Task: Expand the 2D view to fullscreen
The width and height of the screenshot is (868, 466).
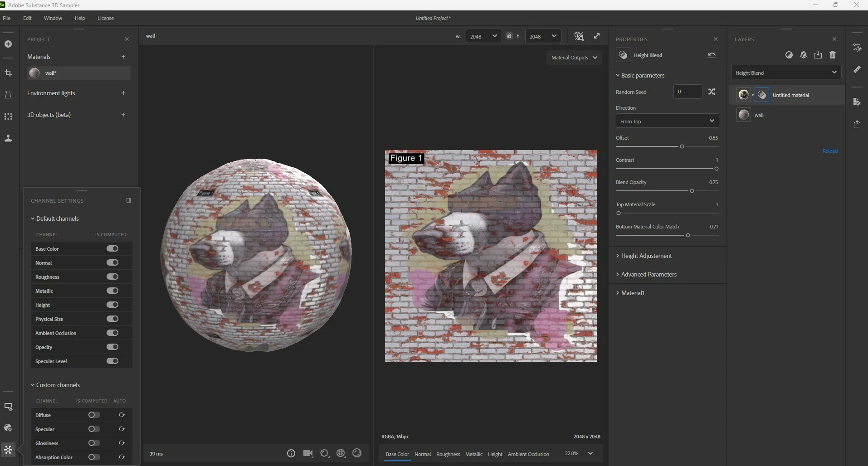Action: (x=597, y=36)
